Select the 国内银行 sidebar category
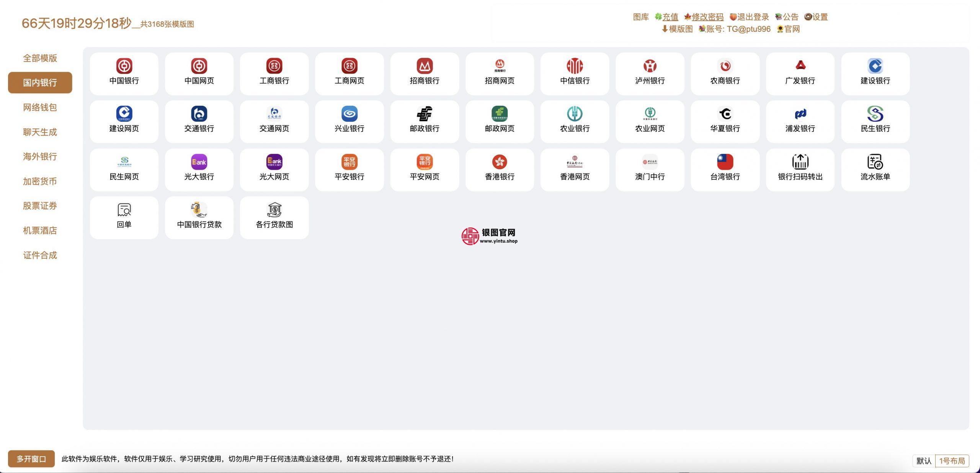This screenshot has height=473, width=980. pos(40,82)
